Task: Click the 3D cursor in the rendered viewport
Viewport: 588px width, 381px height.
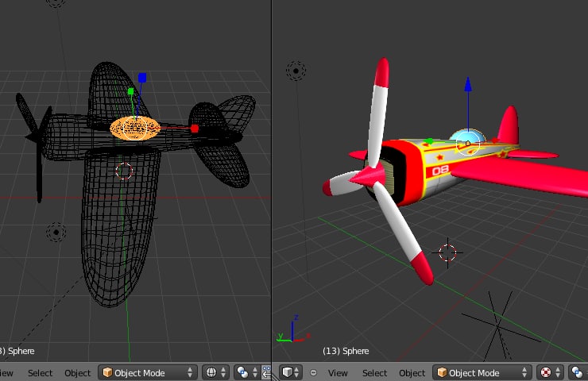Action: [447, 253]
